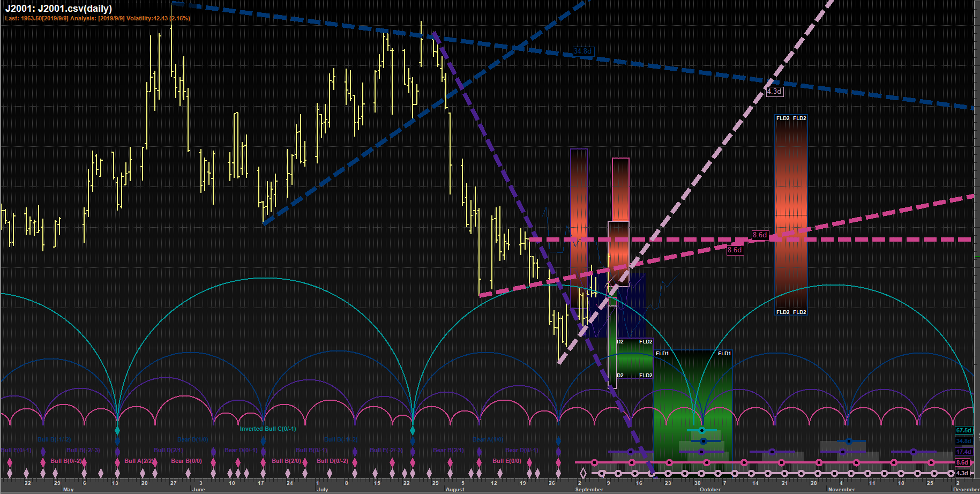Click the Bull B(0/-1) pattern label
Image resolution: width=980 pixels, height=494 pixels.
(311, 450)
